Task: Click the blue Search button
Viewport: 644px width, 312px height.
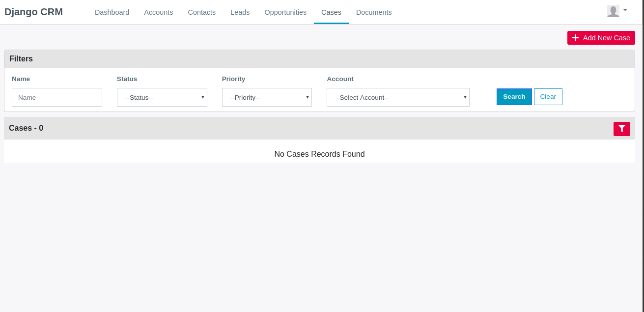Action: pos(514,97)
